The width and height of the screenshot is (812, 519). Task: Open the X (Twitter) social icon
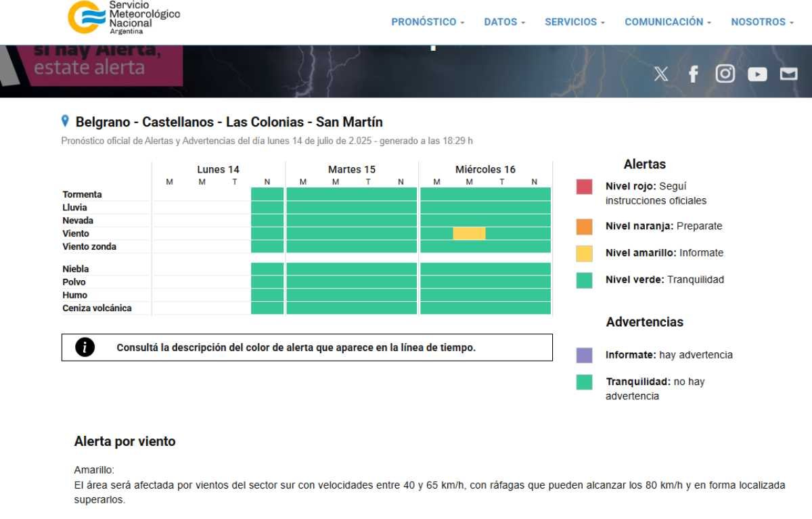click(661, 74)
